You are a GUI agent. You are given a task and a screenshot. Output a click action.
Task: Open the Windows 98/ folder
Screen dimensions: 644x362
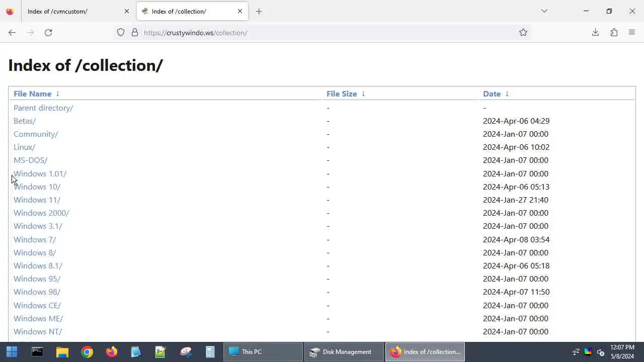tap(37, 292)
